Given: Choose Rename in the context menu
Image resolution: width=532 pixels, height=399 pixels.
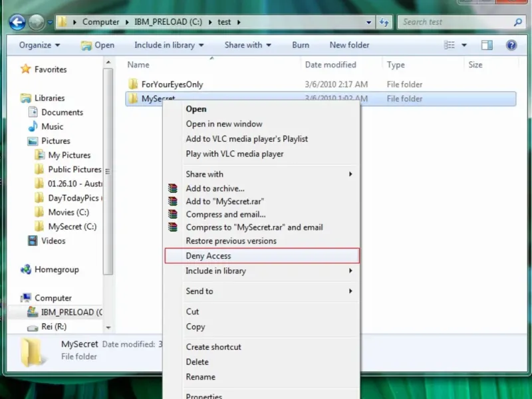Looking at the screenshot, I should (x=201, y=377).
